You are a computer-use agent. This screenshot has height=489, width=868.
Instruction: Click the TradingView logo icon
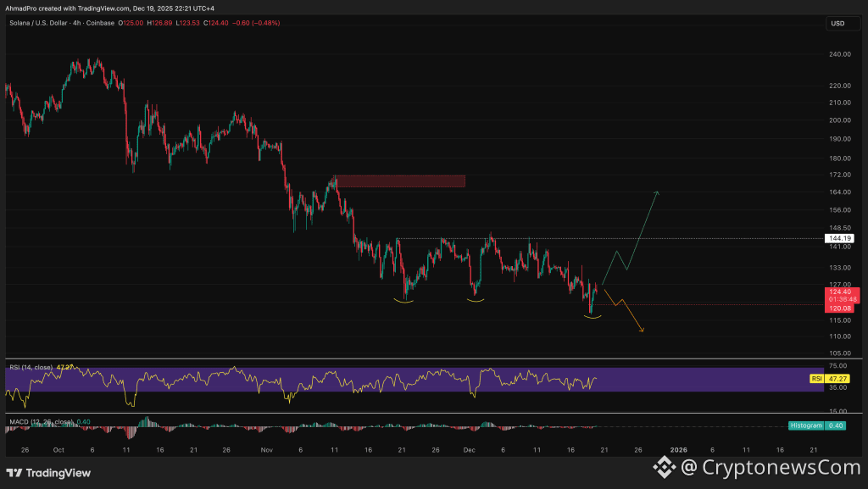pyautogui.click(x=14, y=473)
